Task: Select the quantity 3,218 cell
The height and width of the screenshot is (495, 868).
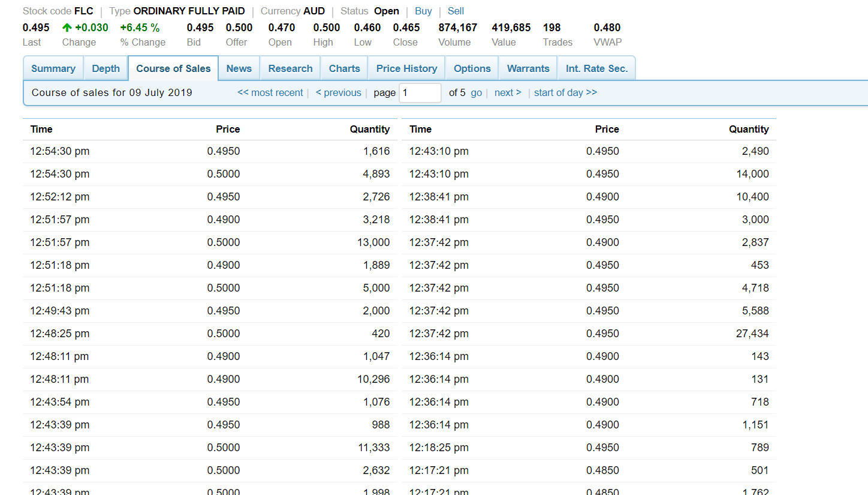Action: (376, 220)
